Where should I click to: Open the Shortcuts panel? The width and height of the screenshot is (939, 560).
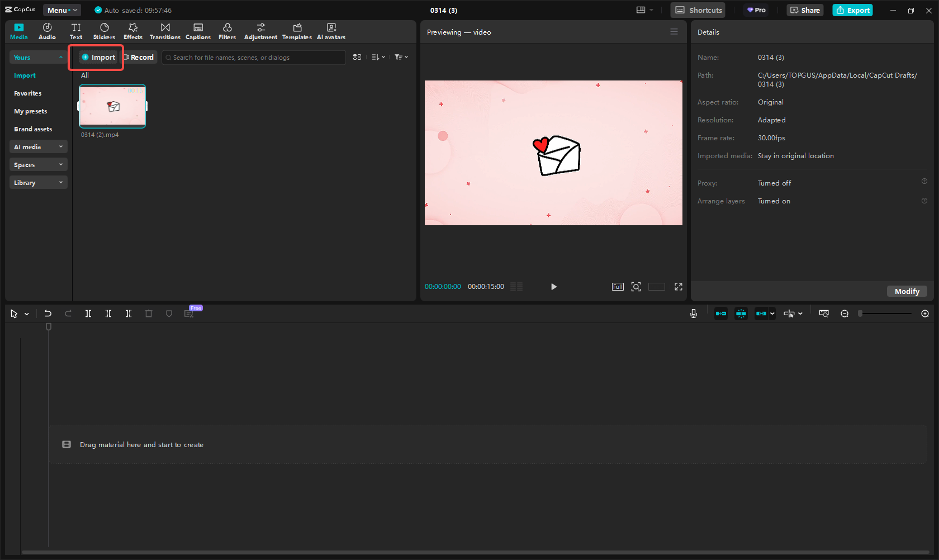pos(698,10)
